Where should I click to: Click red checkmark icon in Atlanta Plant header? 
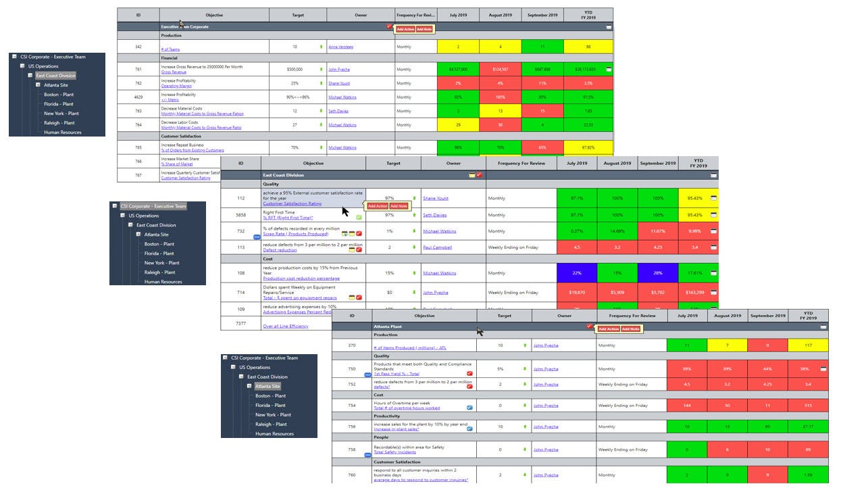coord(590,326)
